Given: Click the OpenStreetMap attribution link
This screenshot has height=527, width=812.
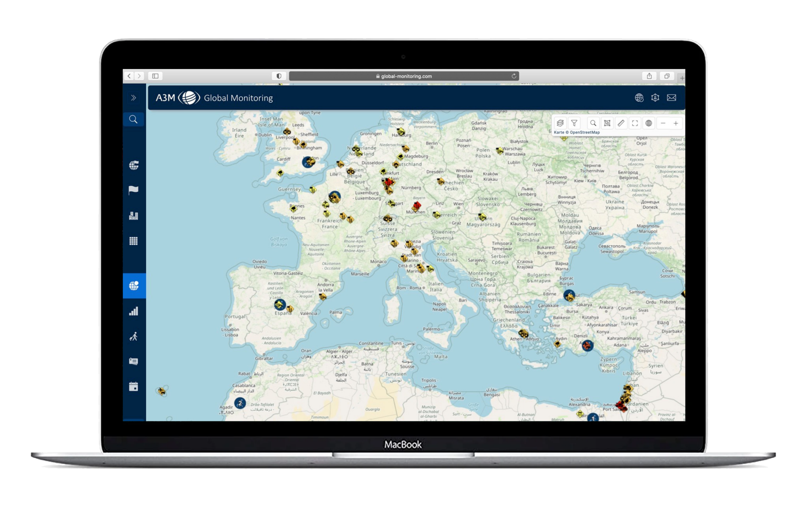Looking at the screenshot, I should click(584, 133).
